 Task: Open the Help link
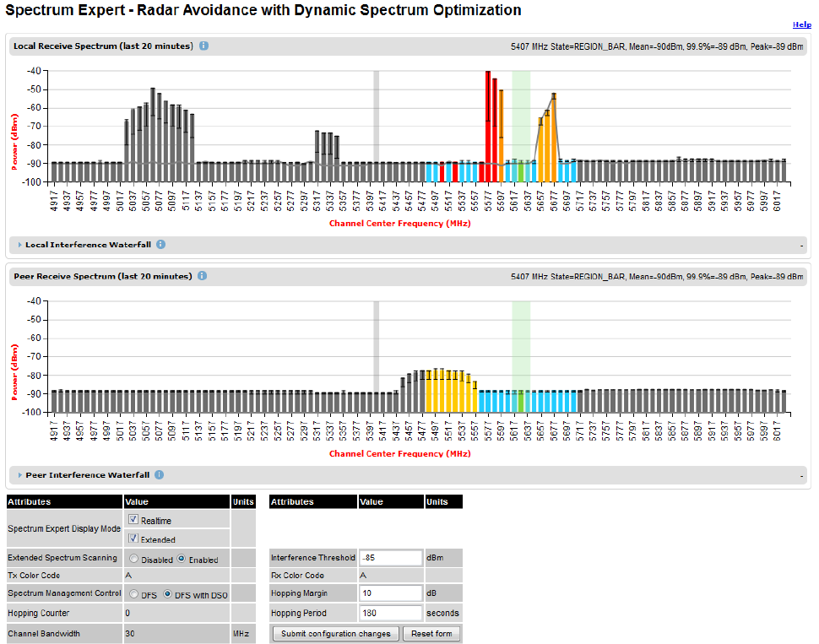click(802, 24)
